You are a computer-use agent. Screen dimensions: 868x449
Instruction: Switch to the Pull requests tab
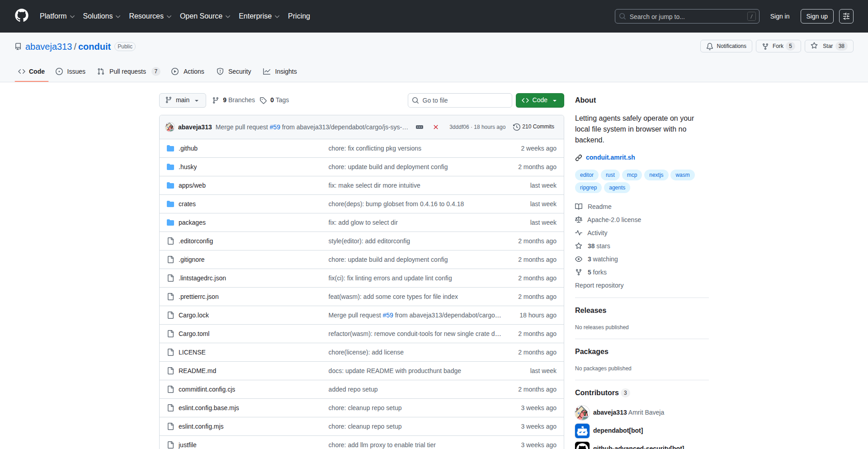(128, 71)
